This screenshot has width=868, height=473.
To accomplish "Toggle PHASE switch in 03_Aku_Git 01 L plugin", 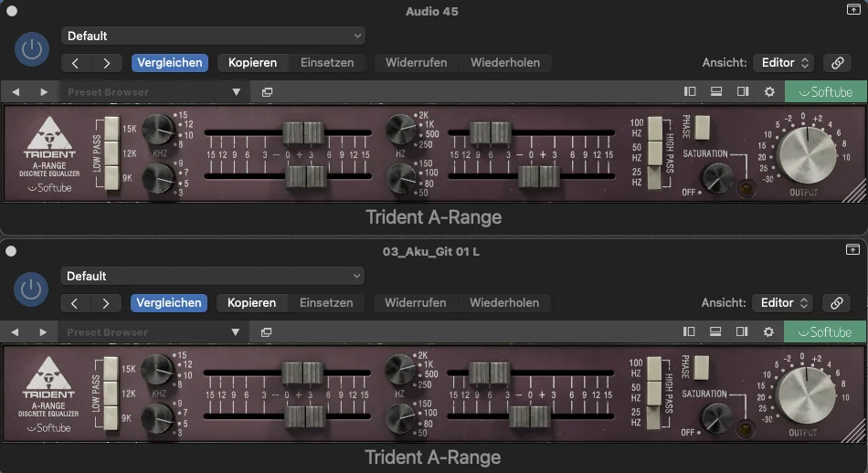I will click(x=702, y=368).
